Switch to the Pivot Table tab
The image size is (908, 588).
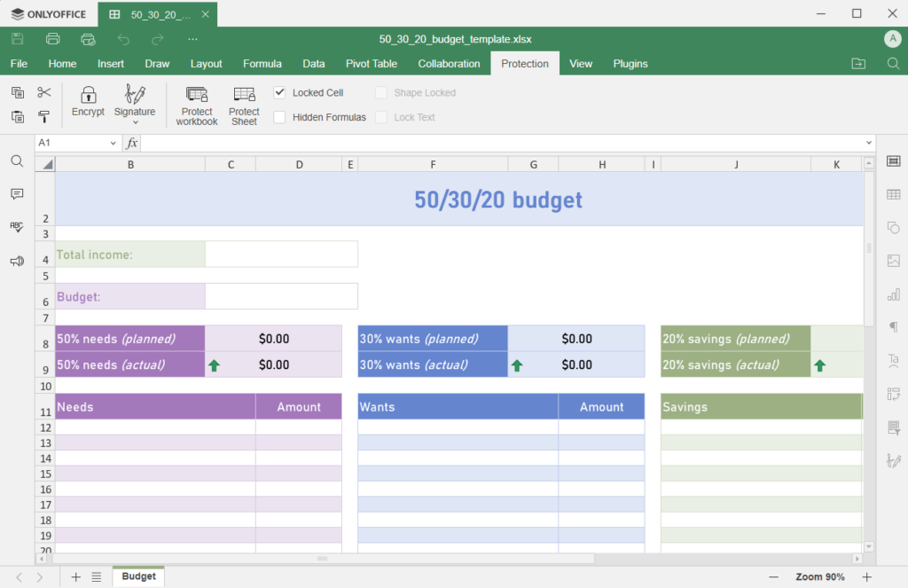(x=371, y=64)
